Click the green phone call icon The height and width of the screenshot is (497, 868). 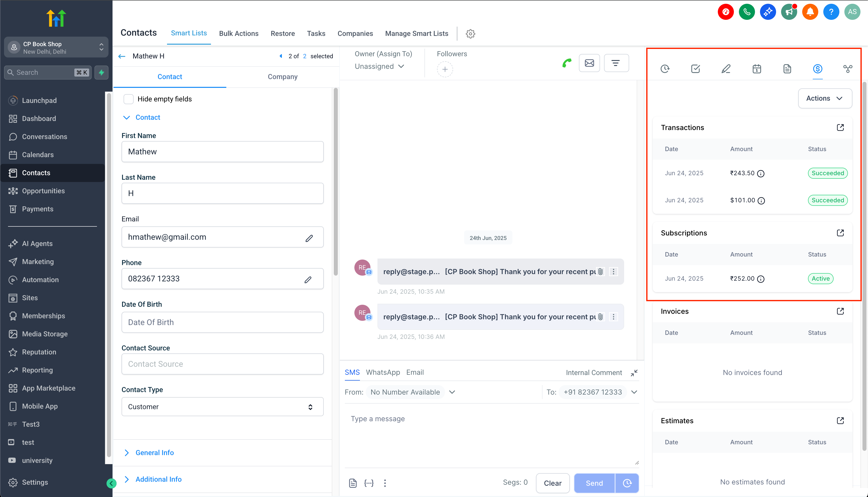[x=567, y=63]
